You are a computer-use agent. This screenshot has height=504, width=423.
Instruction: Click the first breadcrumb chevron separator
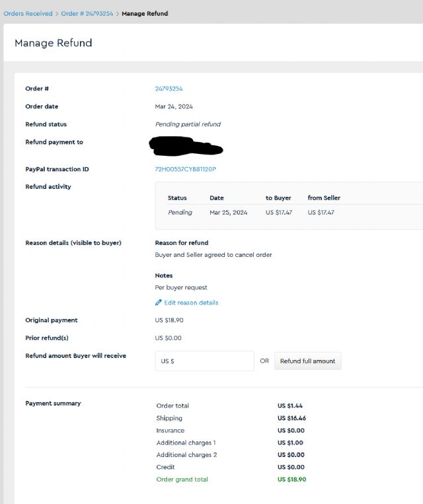(57, 13)
